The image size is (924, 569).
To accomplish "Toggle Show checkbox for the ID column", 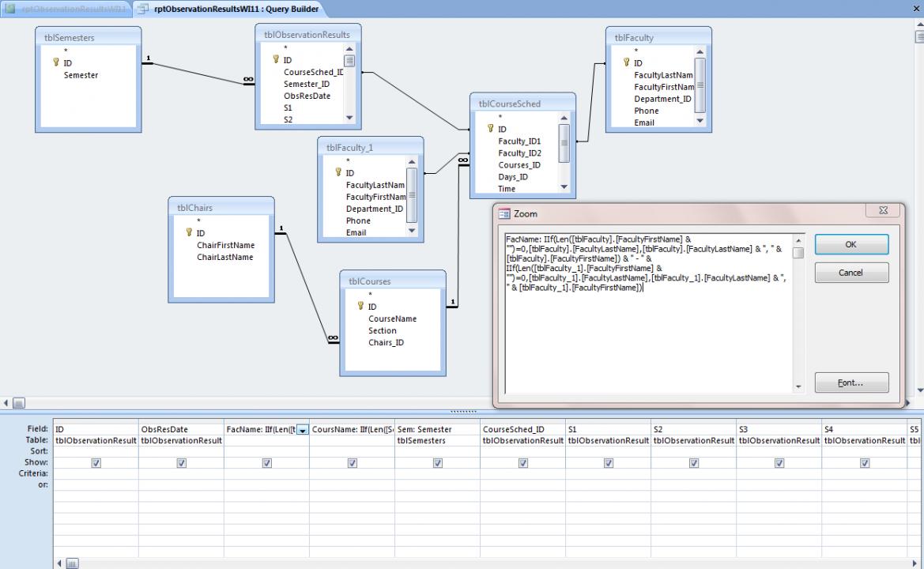I will click(x=96, y=463).
